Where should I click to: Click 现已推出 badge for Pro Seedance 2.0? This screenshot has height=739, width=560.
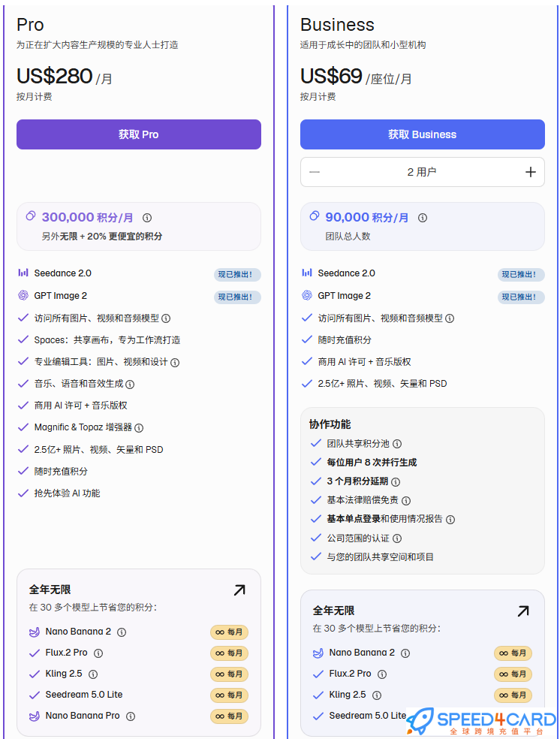coord(237,274)
